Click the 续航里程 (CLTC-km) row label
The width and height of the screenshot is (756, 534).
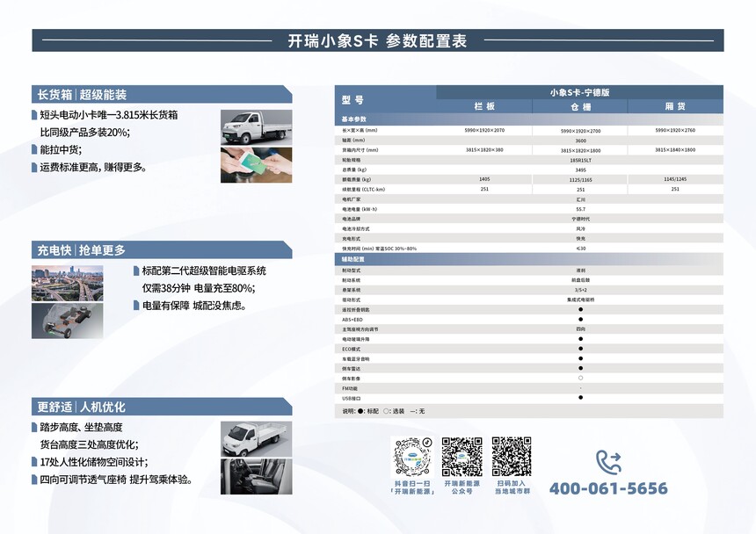pos(364,189)
